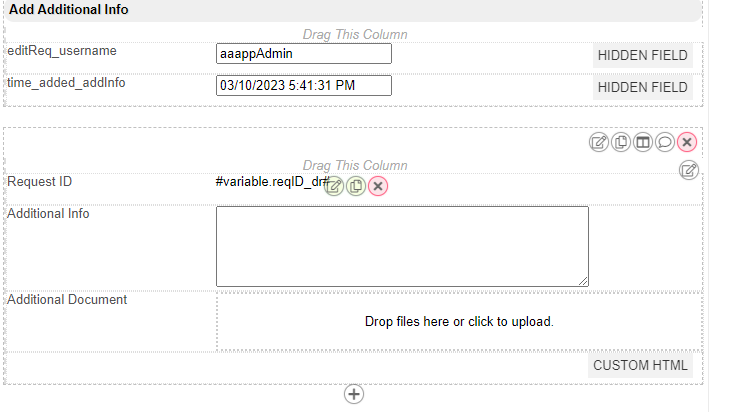
Task: Click HIDDEN FIELD badge for editReq_username
Action: [x=642, y=56]
